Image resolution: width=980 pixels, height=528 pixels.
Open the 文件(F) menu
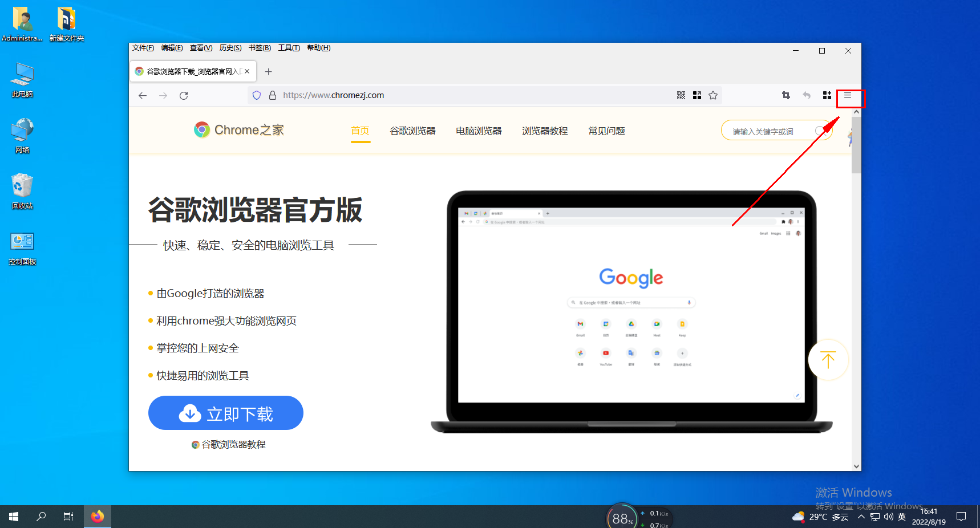(x=143, y=48)
